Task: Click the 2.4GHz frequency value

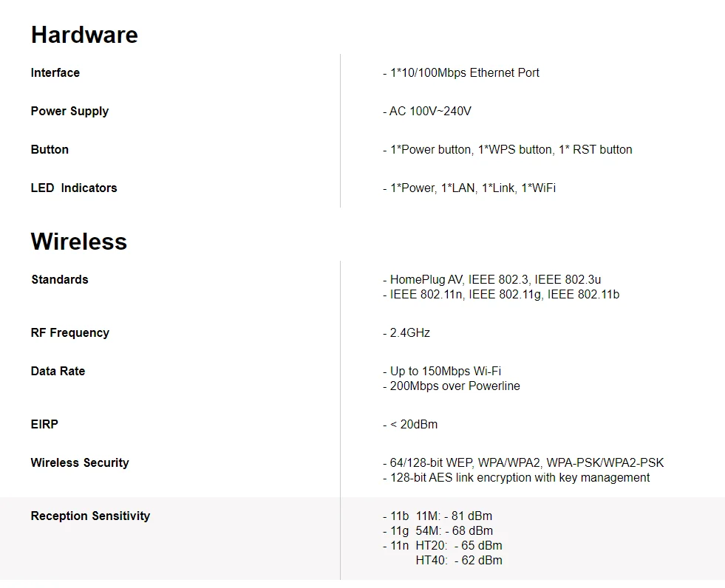Action: click(x=406, y=332)
